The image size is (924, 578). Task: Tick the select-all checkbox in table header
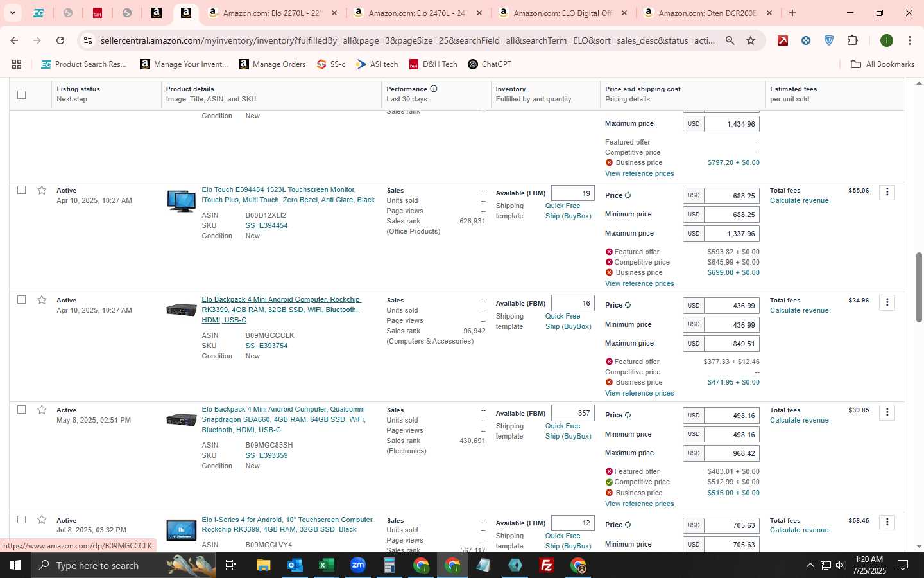(x=21, y=94)
